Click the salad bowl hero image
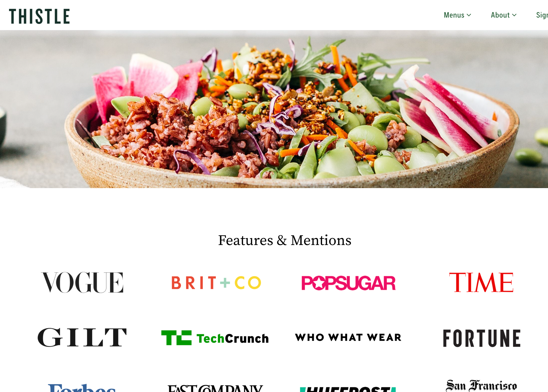This screenshot has width=548, height=392. pyautogui.click(x=274, y=109)
